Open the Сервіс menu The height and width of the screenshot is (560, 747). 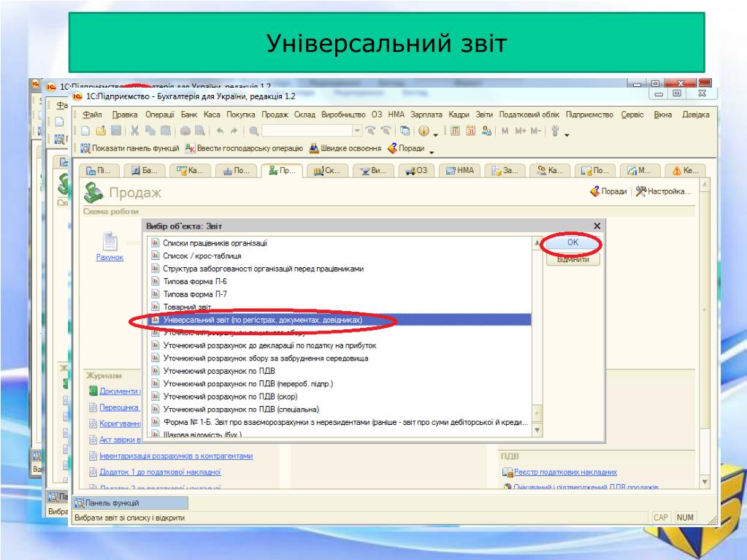pos(632,115)
